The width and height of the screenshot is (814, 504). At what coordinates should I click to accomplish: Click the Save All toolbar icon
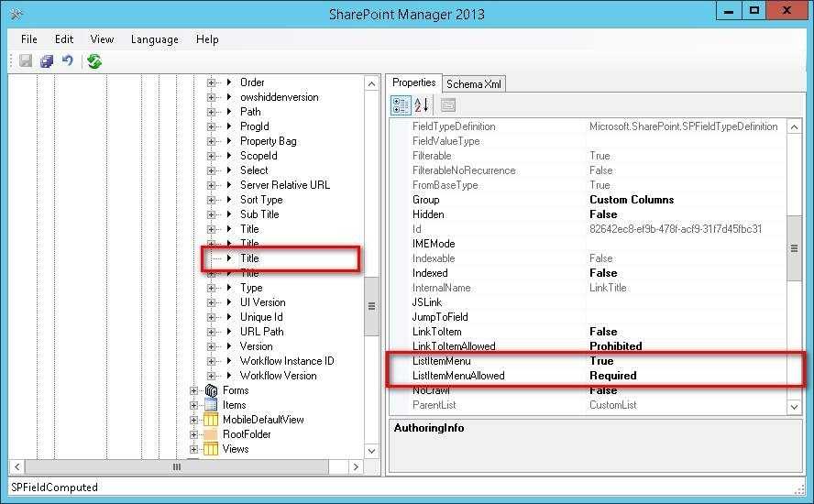coord(47,61)
